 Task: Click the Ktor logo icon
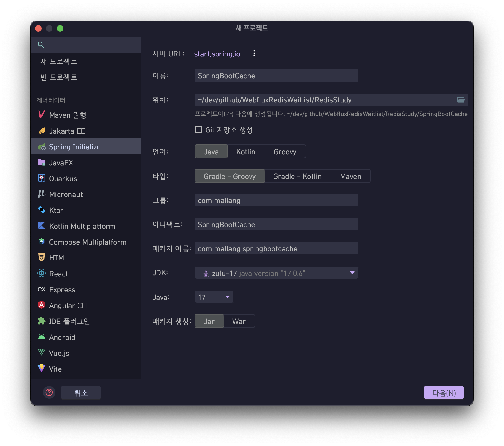(42, 210)
